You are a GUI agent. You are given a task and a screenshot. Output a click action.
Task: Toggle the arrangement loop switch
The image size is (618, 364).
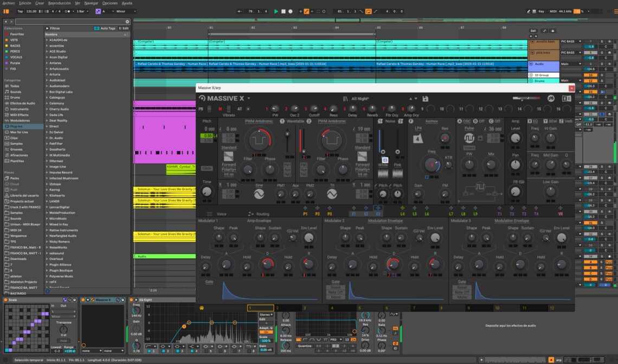click(x=369, y=11)
